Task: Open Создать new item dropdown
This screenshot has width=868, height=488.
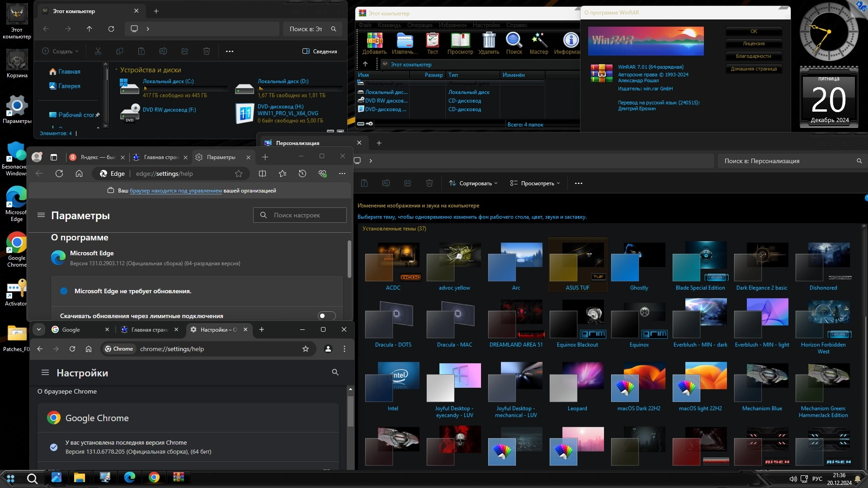Action: pos(61,52)
